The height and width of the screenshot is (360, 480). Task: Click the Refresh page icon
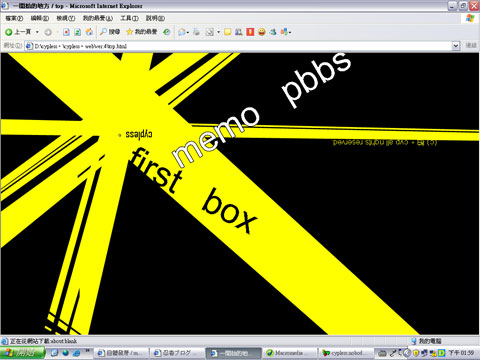[x=78, y=32]
